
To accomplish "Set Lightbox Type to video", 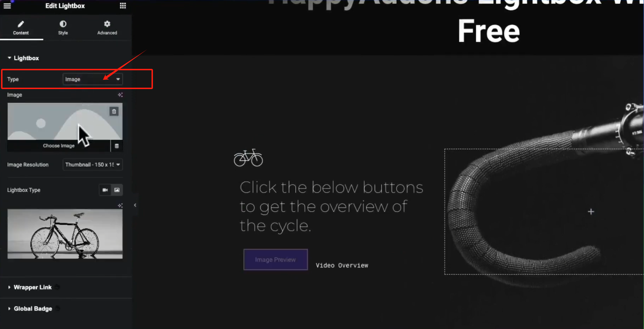I will point(105,190).
